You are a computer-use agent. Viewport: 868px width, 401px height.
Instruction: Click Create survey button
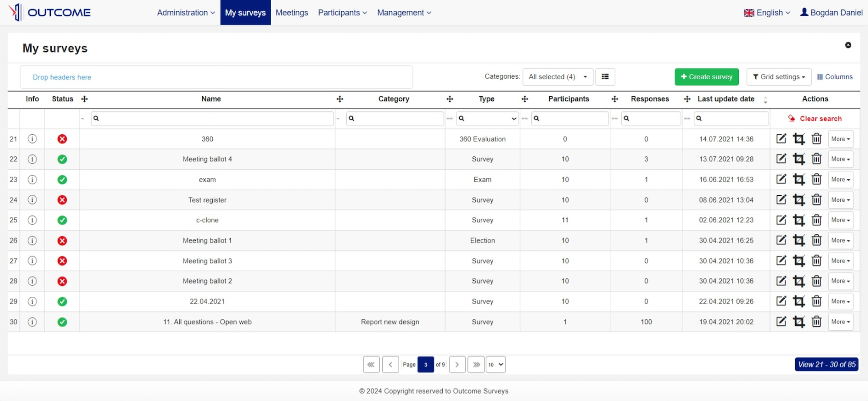click(x=707, y=77)
